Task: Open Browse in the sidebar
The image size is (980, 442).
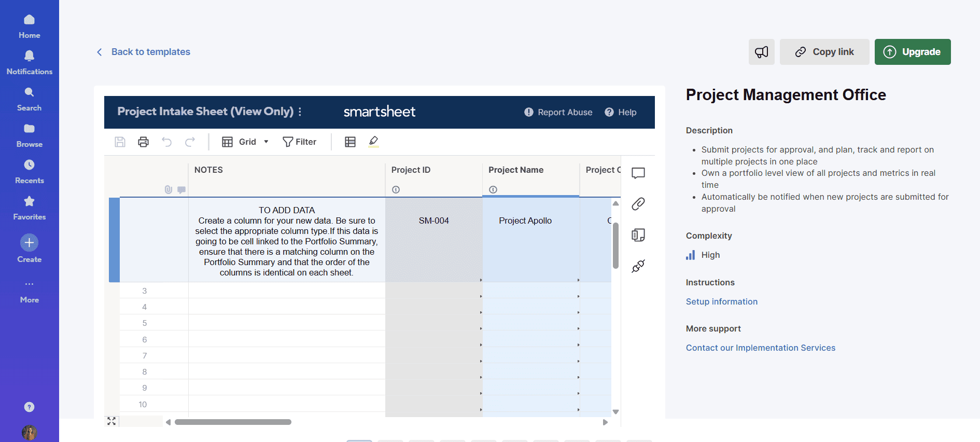Action: click(x=29, y=135)
